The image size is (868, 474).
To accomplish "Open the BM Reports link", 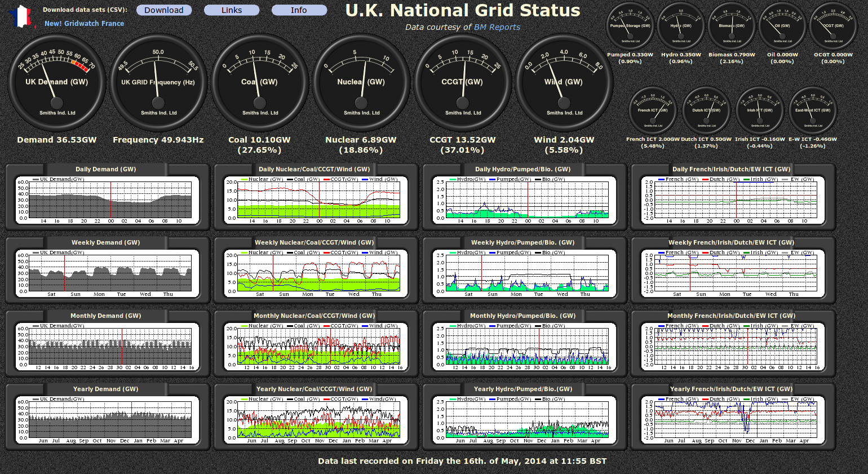I will point(497,27).
